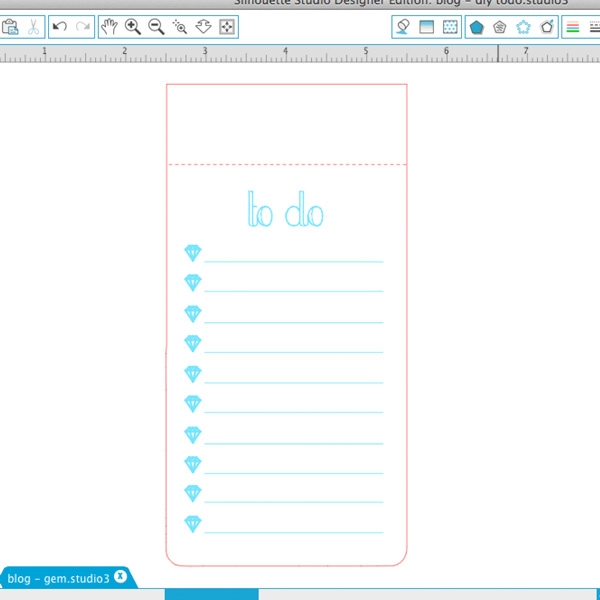
Task: Open the Shadow filled-pentagon tool
Action: [x=476, y=27]
